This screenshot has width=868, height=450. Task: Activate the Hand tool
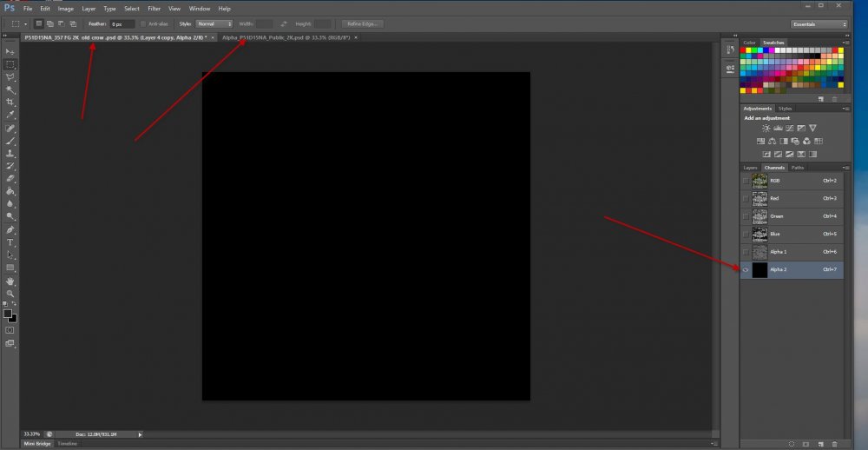point(10,281)
